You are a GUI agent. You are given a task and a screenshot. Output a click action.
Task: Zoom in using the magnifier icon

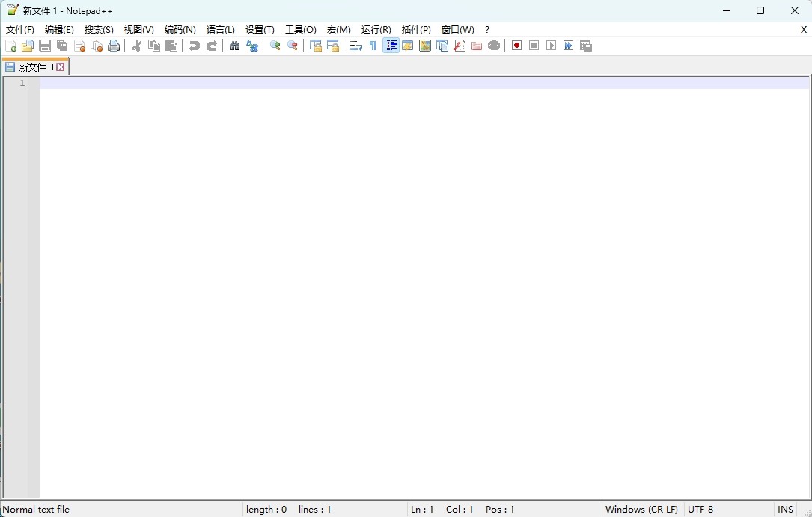pyautogui.click(x=275, y=46)
